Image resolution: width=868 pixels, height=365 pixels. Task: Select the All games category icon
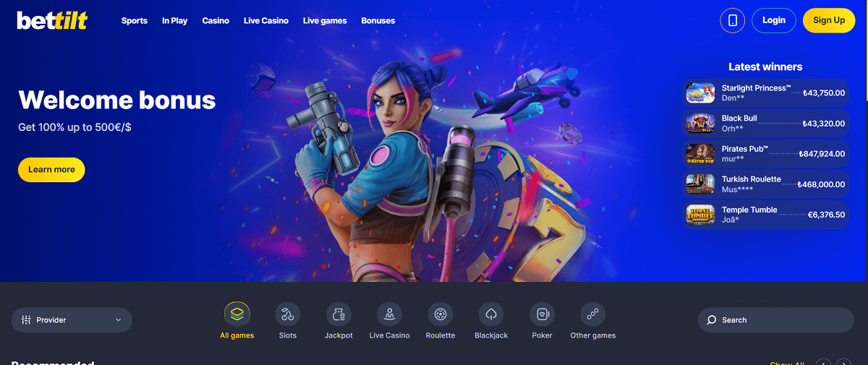click(x=237, y=314)
